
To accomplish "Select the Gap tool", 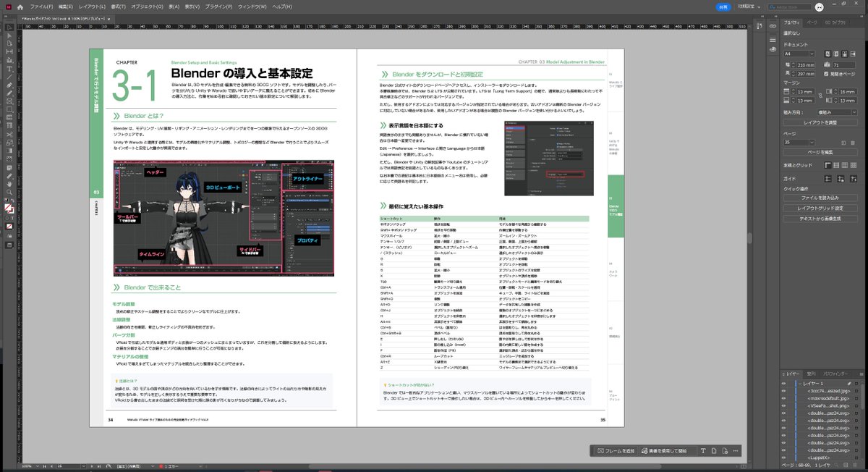I will click(x=10, y=51).
